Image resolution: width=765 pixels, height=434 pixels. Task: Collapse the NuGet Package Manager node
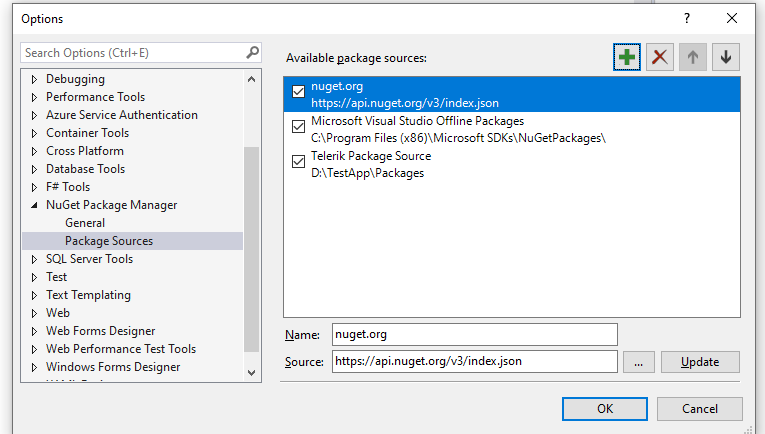35,205
